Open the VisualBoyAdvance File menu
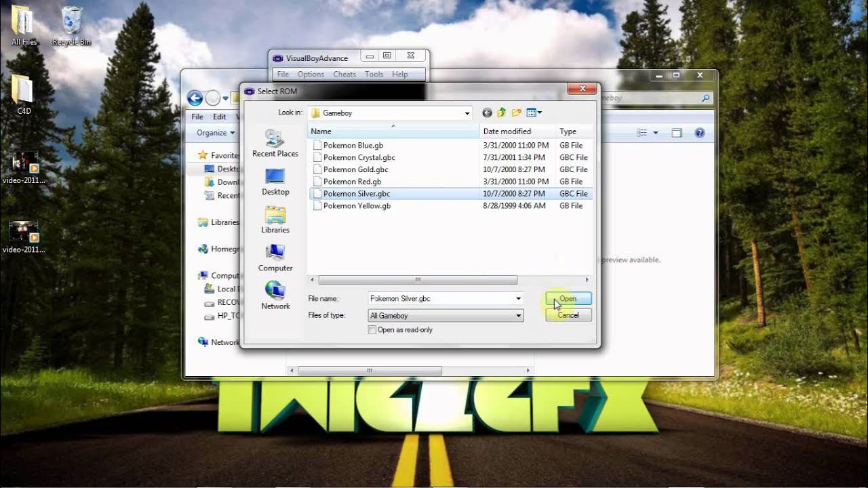The height and width of the screenshot is (488, 868). click(x=283, y=75)
